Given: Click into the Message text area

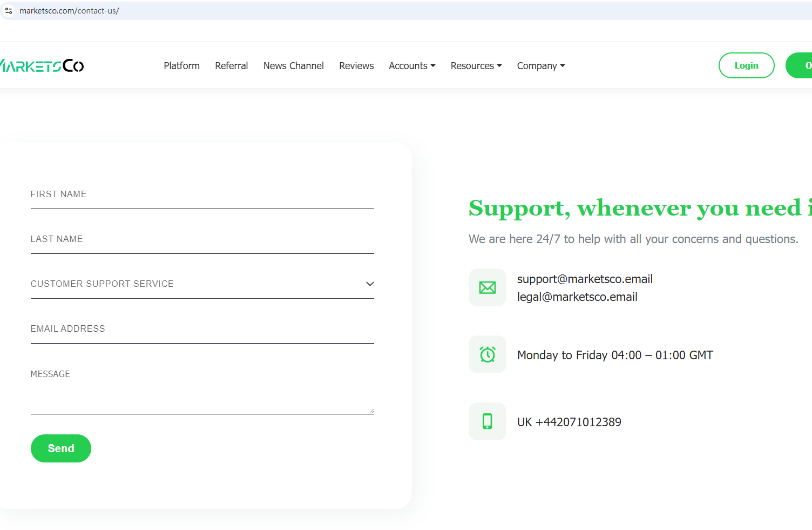Looking at the screenshot, I should [202, 389].
